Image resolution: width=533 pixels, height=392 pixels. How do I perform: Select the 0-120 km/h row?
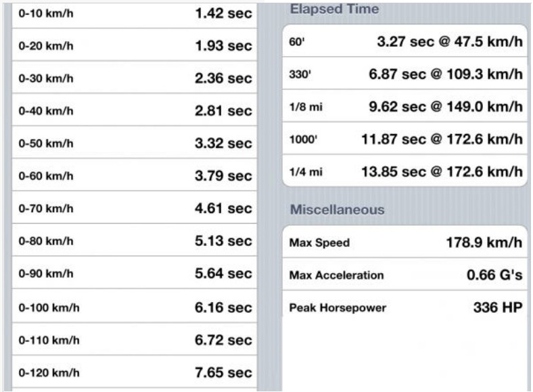[x=135, y=372]
